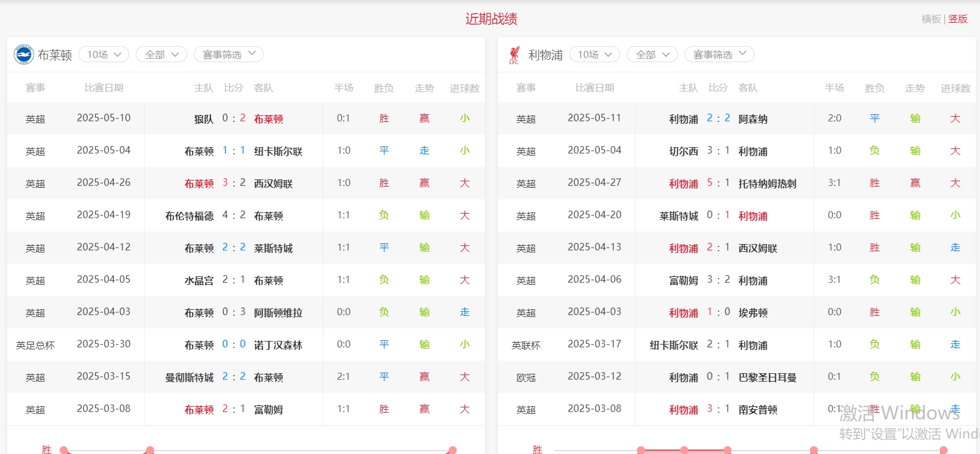Click the 进球数 column header in Brighton table

(x=465, y=88)
